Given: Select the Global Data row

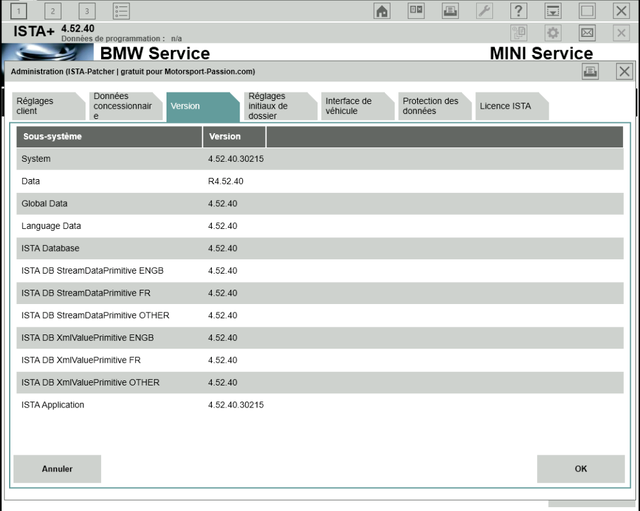Looking at the screenshot, I should pos(320,204).
